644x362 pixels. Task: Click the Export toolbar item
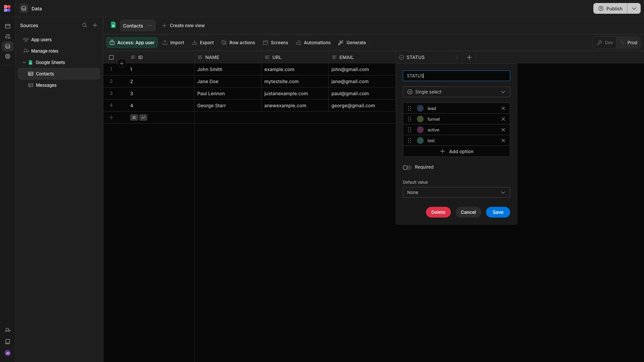pos(203,43)
